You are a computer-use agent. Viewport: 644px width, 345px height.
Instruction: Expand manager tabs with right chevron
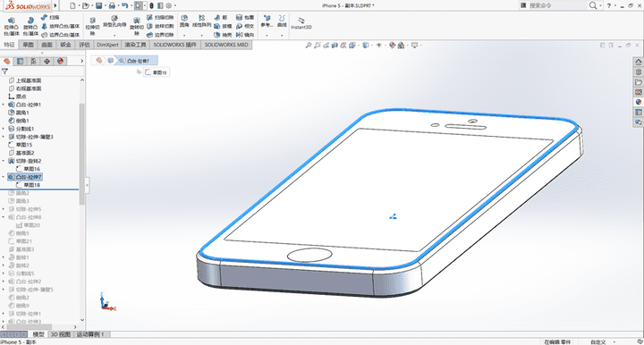point(81,61)
